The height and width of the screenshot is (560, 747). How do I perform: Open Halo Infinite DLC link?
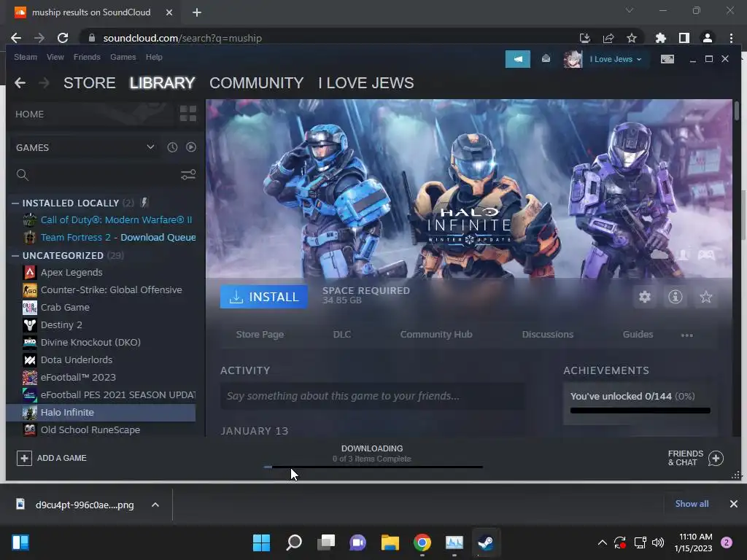click(341, 334)
